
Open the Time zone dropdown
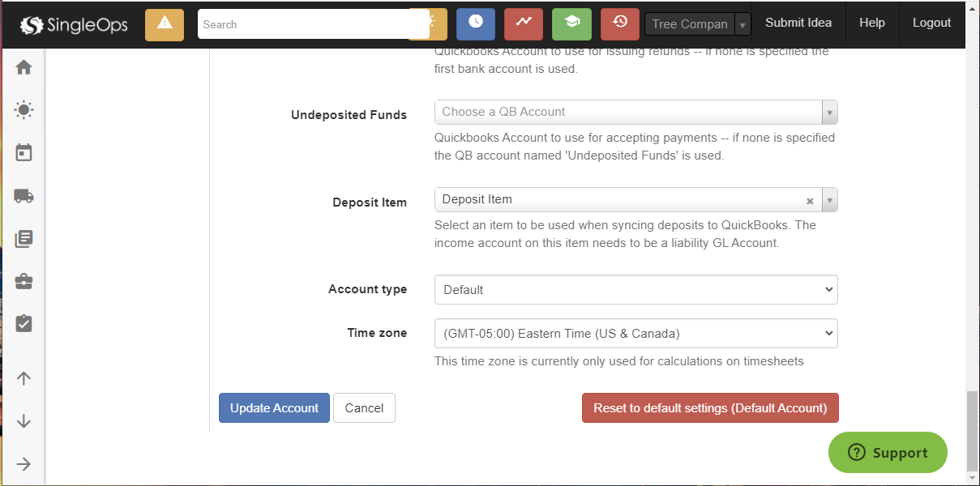636,333
